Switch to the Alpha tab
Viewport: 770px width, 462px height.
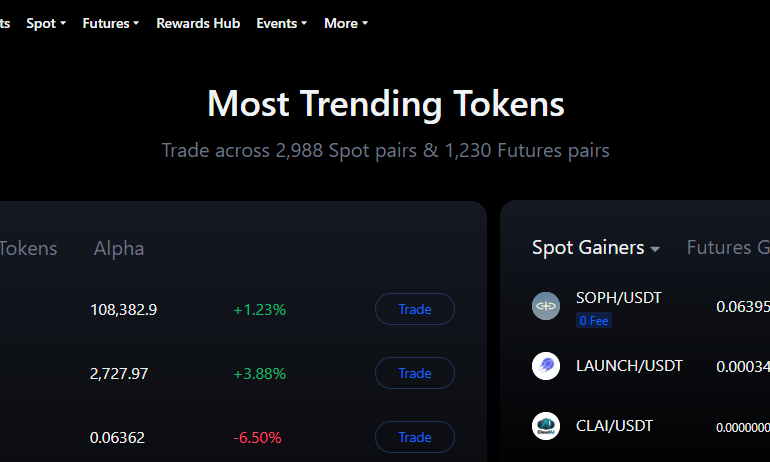119,248
